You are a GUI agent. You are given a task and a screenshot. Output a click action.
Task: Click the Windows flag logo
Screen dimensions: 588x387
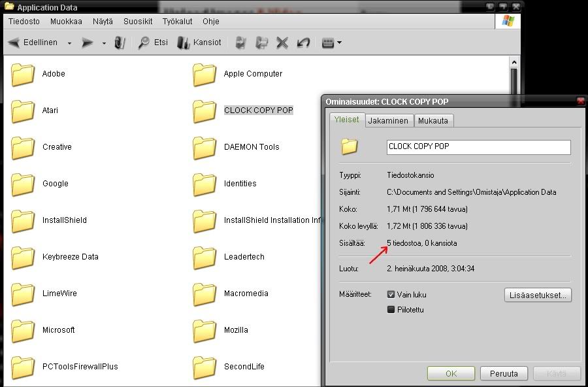pyautogui.click(x=508, y=21)
